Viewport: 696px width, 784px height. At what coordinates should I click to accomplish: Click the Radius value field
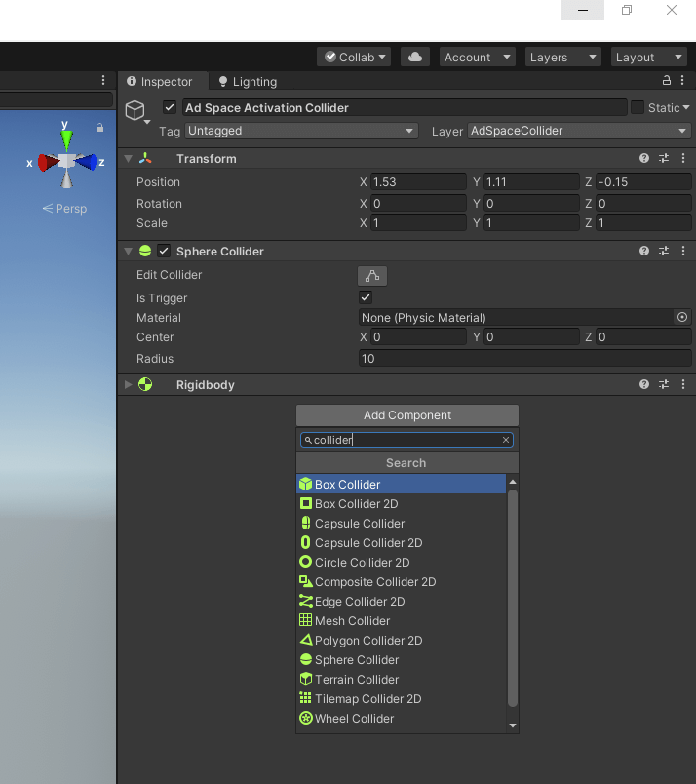point(525,359)
